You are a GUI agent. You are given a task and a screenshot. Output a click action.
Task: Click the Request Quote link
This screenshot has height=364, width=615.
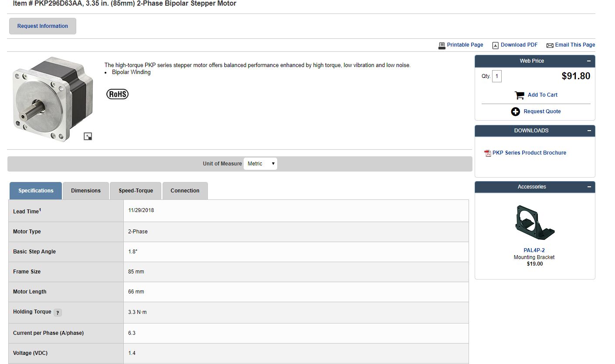542,111
